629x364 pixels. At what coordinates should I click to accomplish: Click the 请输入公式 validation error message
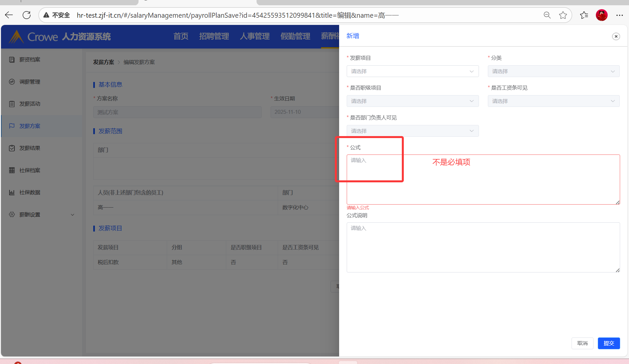pyautogui.click(x=358, y=208)
